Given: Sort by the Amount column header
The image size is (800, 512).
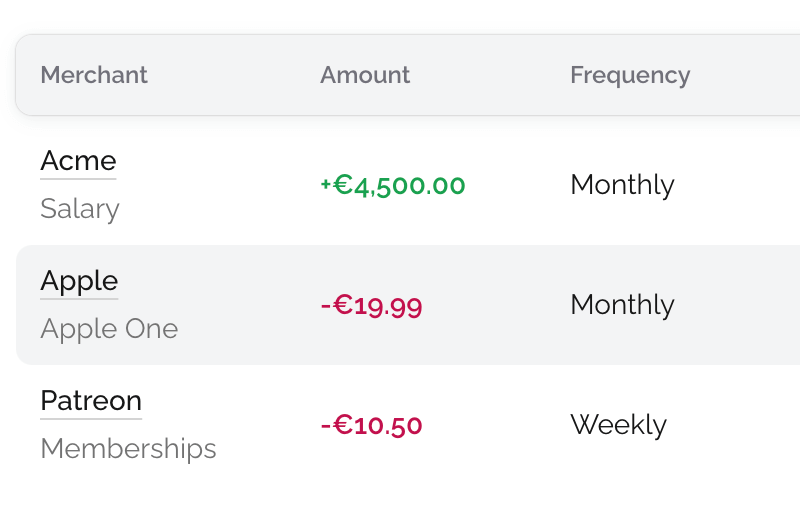Looking at the screenshot, I should click(x=365, y=75).
